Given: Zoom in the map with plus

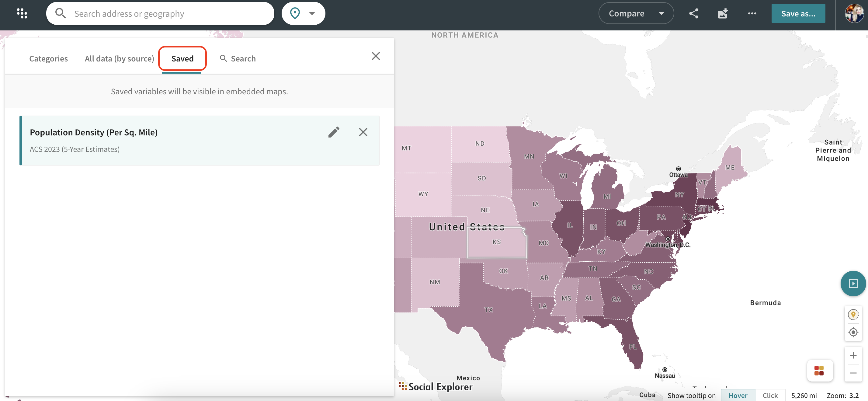Looking at the screenshot, I should (853, 355).
